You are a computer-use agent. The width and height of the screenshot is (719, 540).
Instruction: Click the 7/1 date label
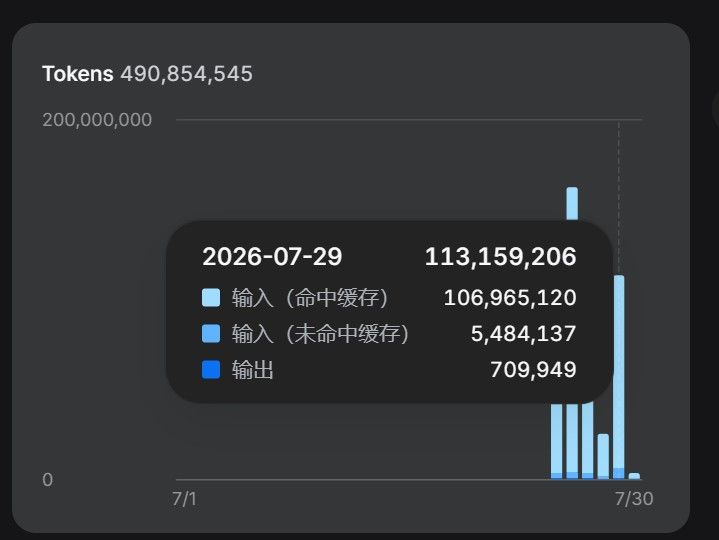click(184, 499)
